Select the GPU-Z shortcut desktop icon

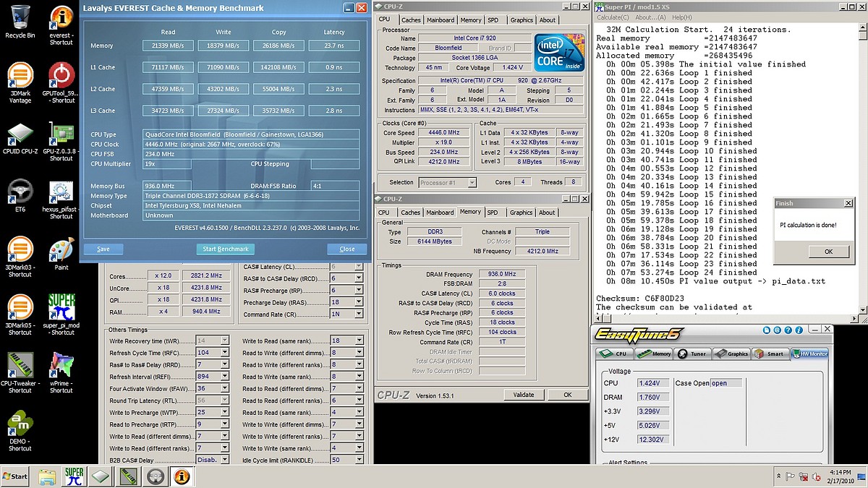click(61, 142)
